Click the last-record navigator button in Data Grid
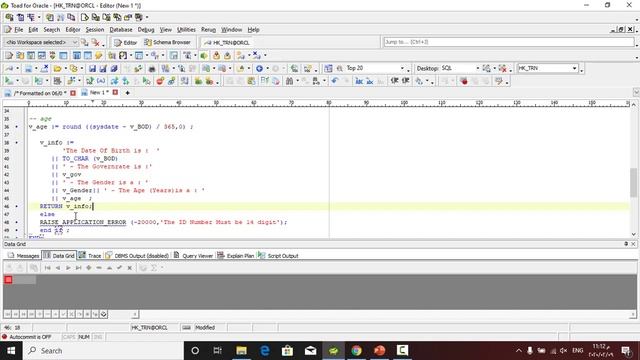This screenshot has width=640, height=360. [78, 268]
